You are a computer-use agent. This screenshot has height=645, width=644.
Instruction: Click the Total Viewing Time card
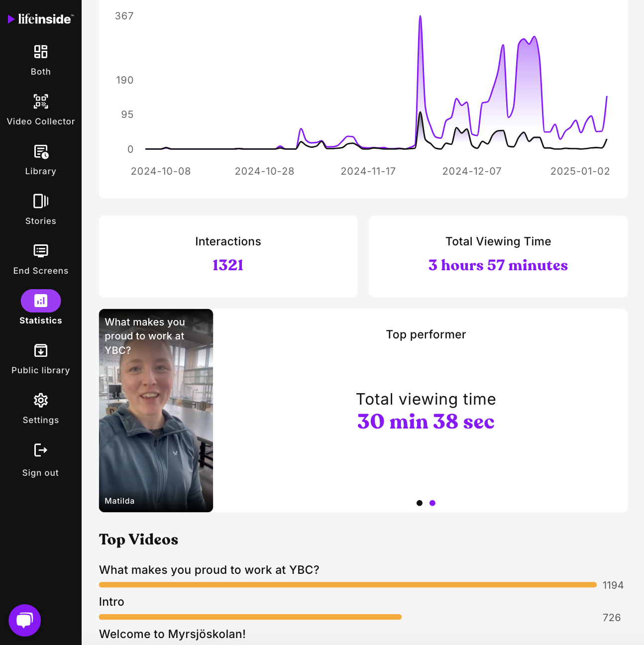[x=498, y=256]
